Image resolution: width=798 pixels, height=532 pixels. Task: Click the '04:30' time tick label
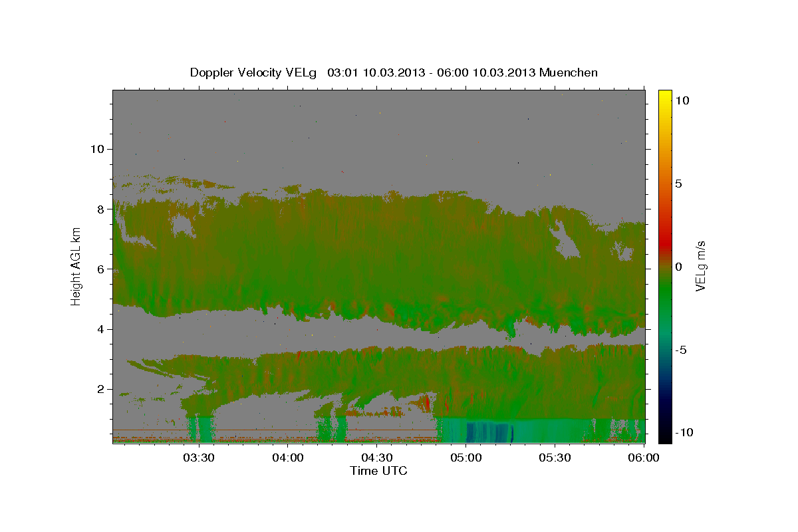click(377, 458)
